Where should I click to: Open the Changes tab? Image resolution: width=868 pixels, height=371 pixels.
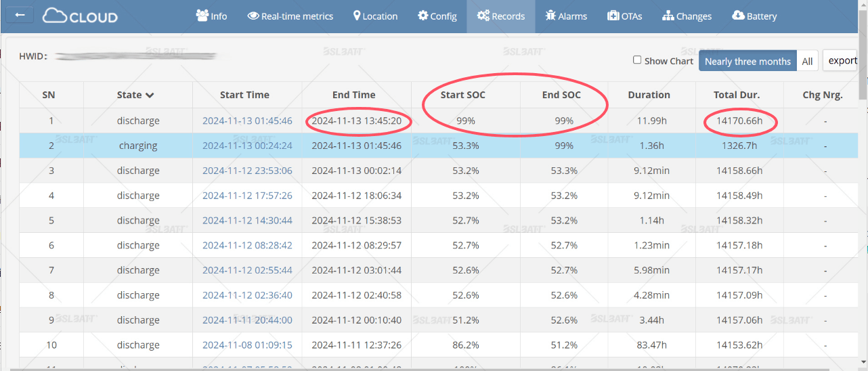click(687, 16)
